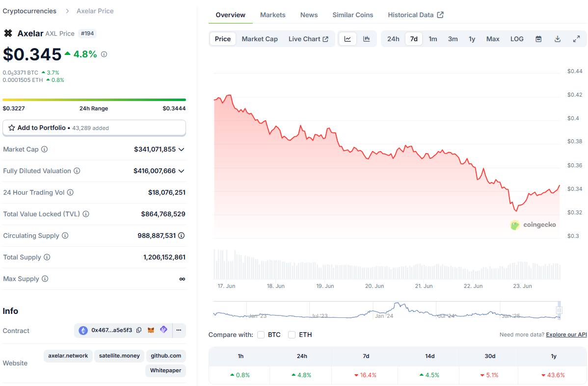The image size is (588, 386).
Task: Enable ETH comparison checkbox
Action: [x=292, y=335]
